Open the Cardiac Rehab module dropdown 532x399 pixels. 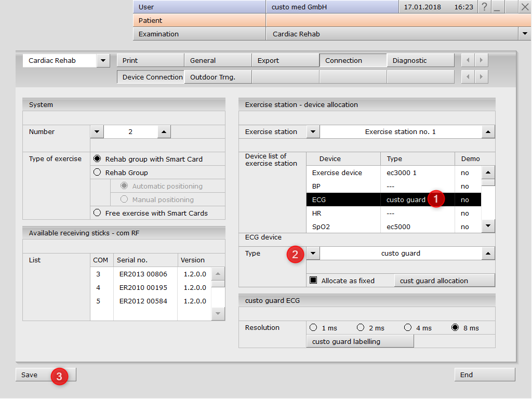(103, 60)
